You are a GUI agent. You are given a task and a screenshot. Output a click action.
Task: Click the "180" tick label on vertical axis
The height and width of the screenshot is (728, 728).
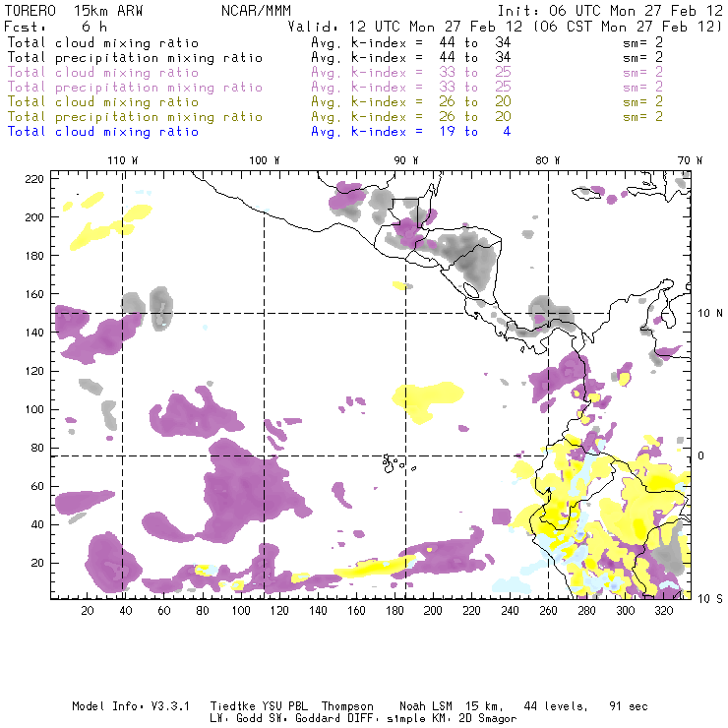click(x=34, y=256)
